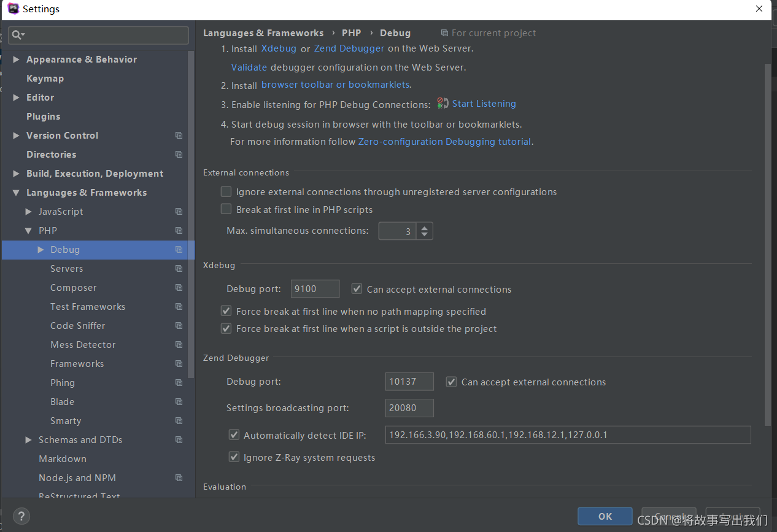Toggle Force break when script is outside project
This screenshot has width=777, height=532.
click(x=226, y=328)
